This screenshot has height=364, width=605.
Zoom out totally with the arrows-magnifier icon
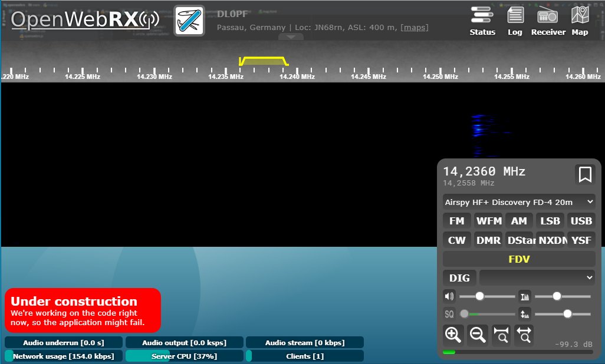tap(524, 335)
